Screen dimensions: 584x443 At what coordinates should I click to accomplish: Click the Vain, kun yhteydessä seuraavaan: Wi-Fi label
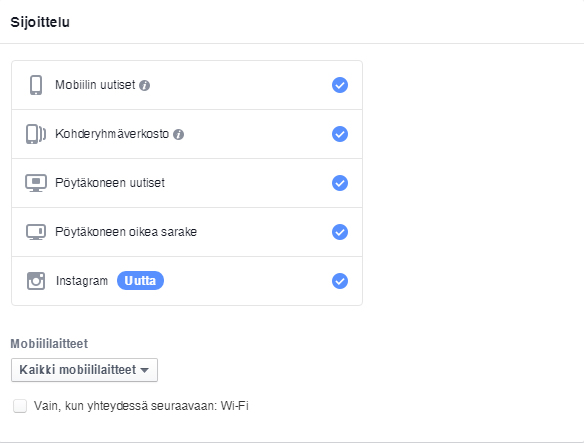(x=141, y=406)
